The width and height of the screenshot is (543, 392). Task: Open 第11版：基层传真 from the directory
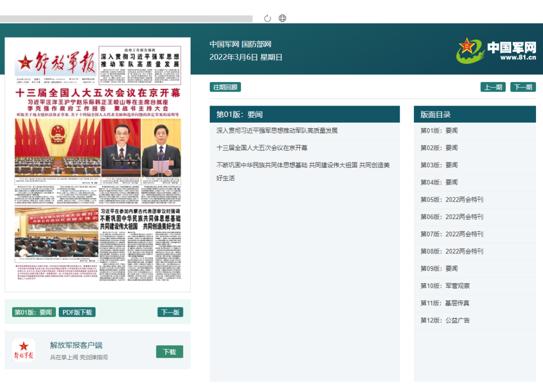[445, 303]
